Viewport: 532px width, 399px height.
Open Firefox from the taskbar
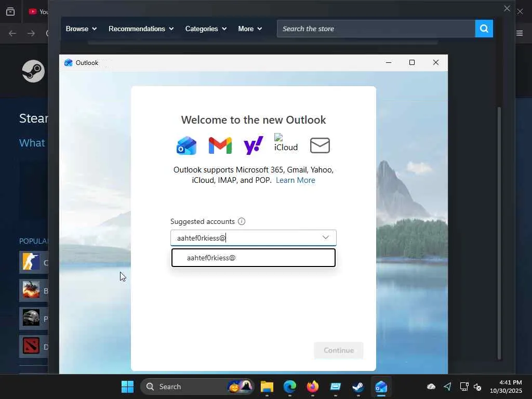pyautogui.click(x=312, y=387)
